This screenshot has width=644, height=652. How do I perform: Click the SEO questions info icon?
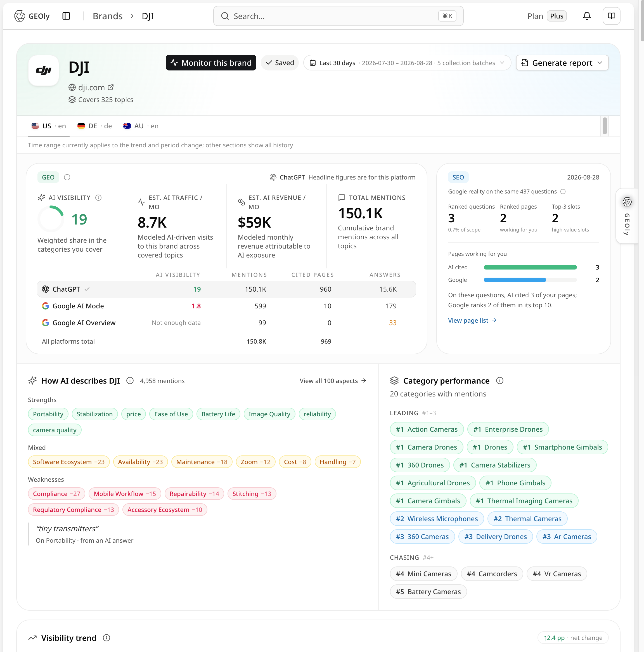(563, 192)
